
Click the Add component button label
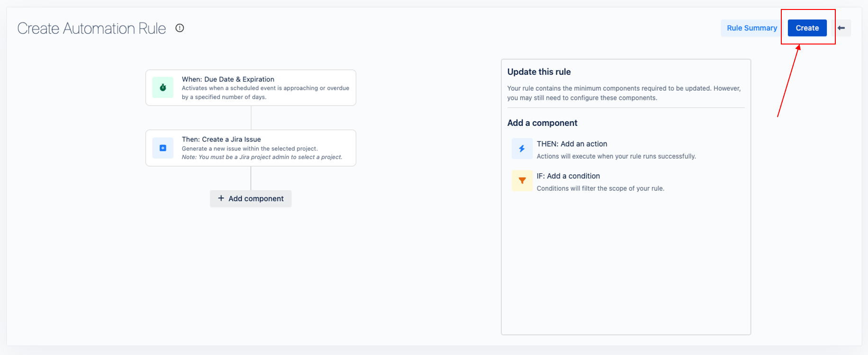point(256,199)
